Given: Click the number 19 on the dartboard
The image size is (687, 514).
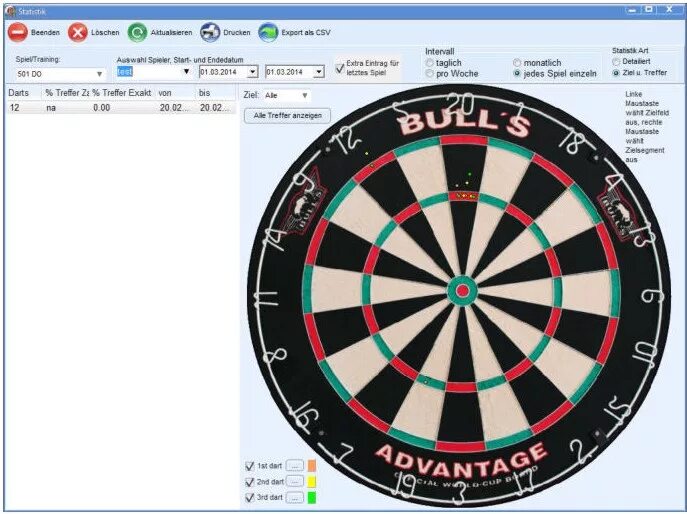Looking at the screenshot, I should coord(406,485).
